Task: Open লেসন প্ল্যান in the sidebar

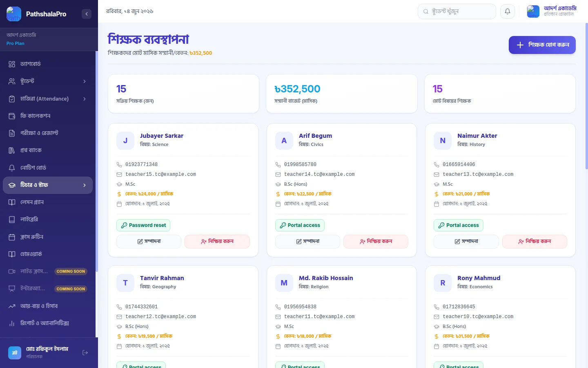Action: 48,202
